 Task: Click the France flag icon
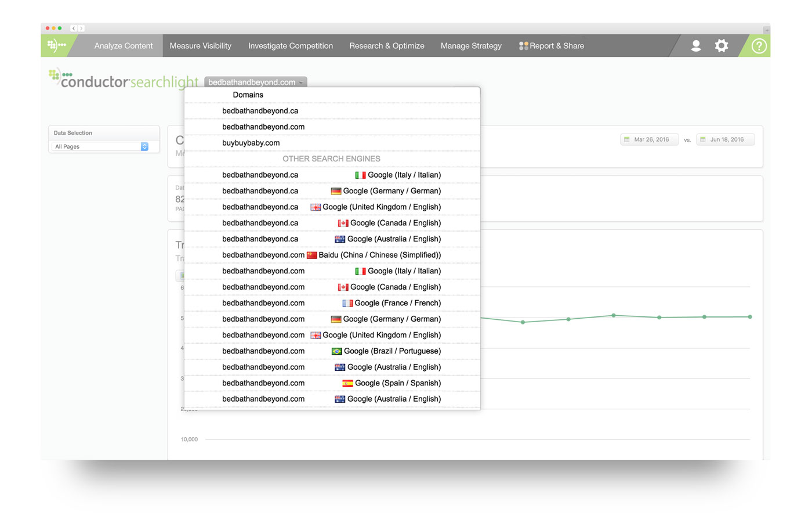pos(347,303)
